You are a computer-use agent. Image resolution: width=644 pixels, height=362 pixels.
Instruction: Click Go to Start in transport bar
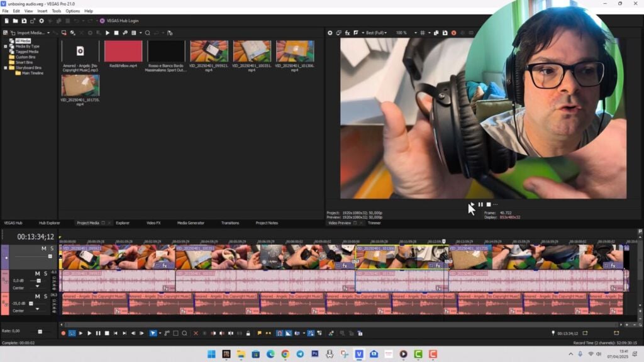116,333
